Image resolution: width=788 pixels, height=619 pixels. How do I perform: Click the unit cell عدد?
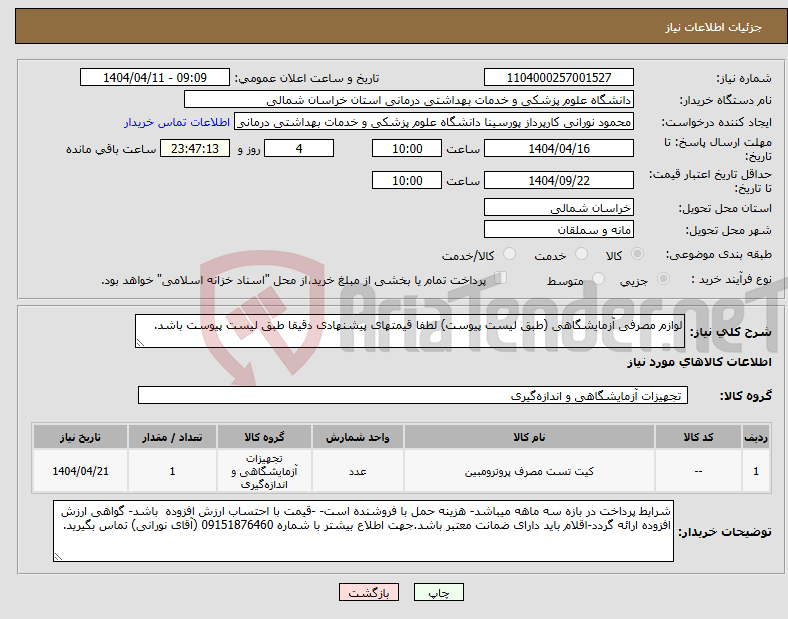[357, 471]
